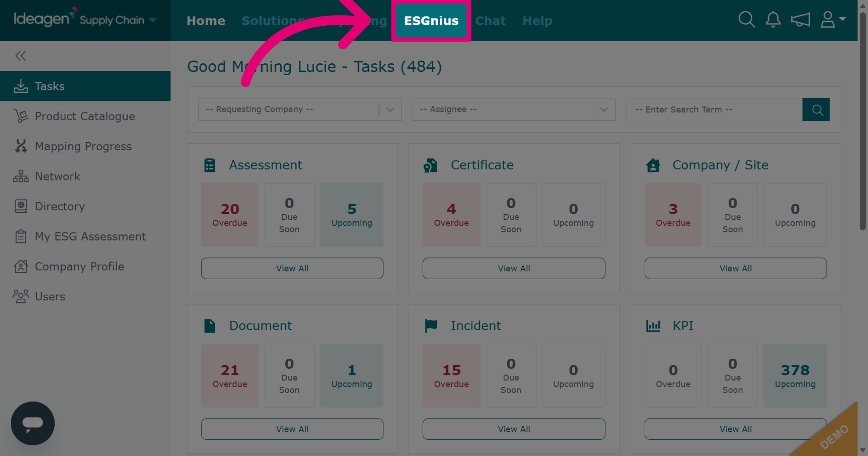Click View All under Assessment
This screenshot has width=868, height=456.
tap(292, 268)
